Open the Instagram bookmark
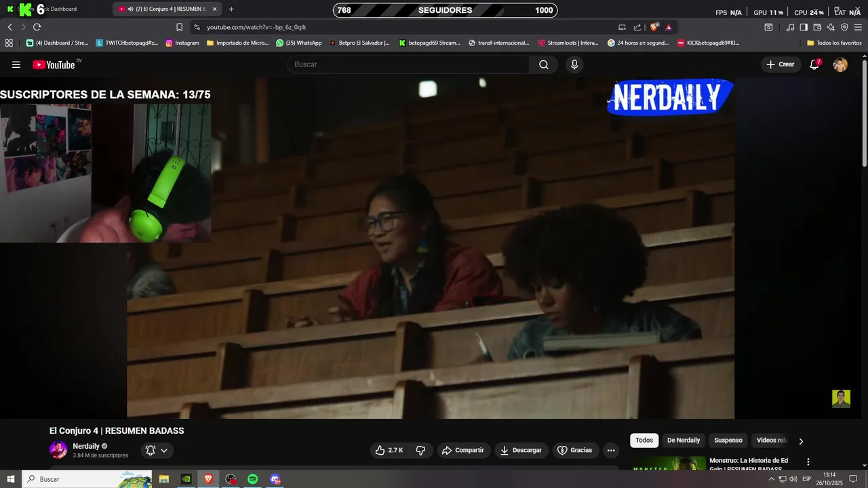 tap(182, 43)
